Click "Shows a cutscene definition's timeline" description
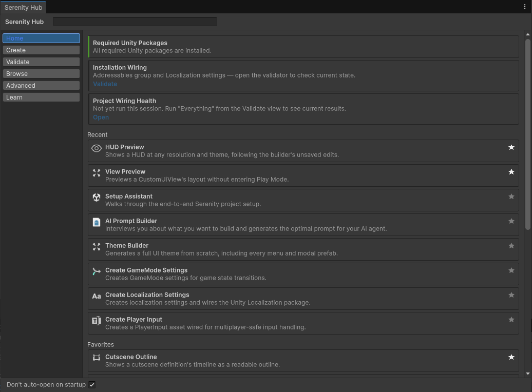The height and width of the screenshot is (392, 532). click(x=193, y=365)
